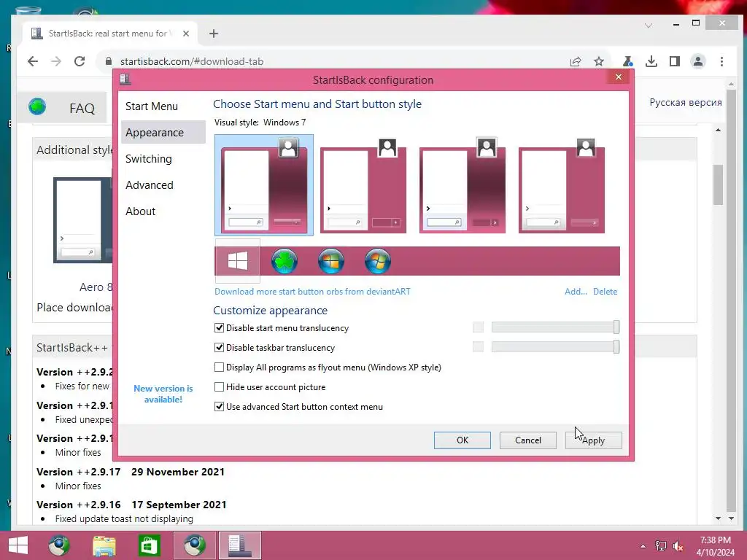Go forward in the browser

click(56, 61)
